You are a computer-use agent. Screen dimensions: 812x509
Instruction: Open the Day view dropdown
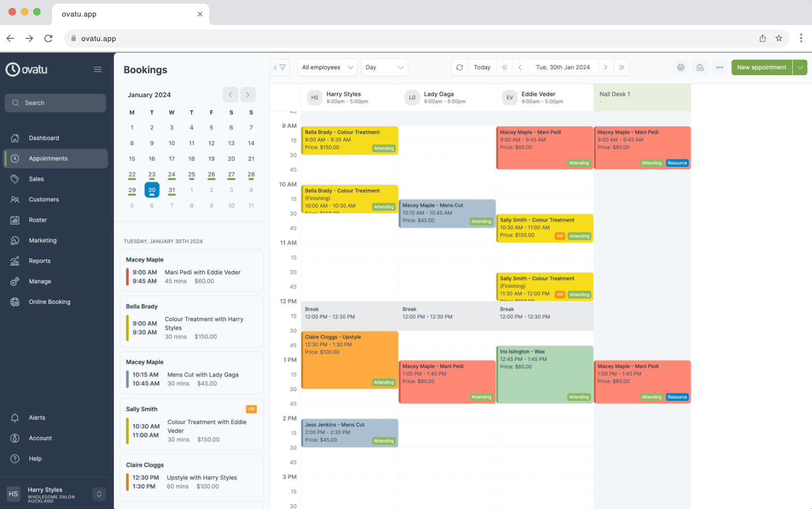(x=385, y=68)
